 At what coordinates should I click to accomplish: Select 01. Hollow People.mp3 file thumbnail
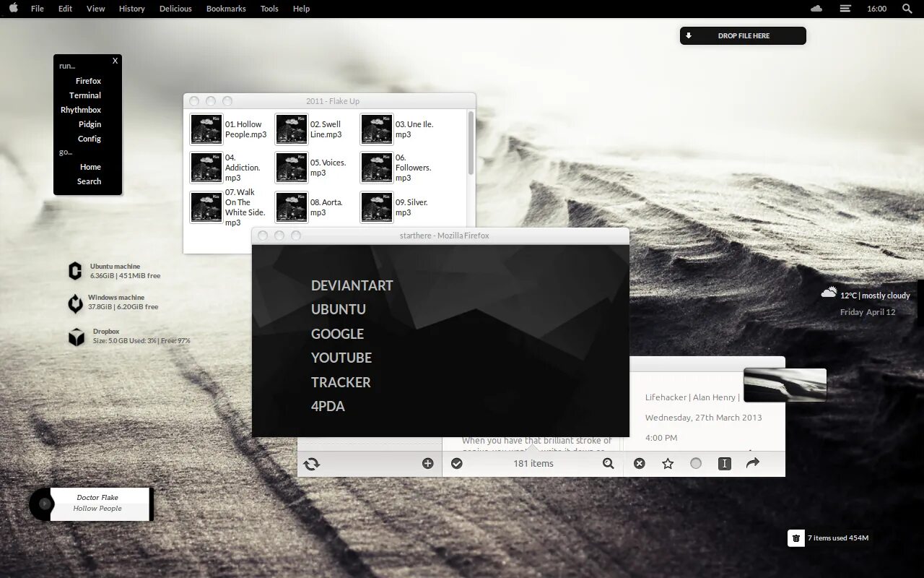206,129
